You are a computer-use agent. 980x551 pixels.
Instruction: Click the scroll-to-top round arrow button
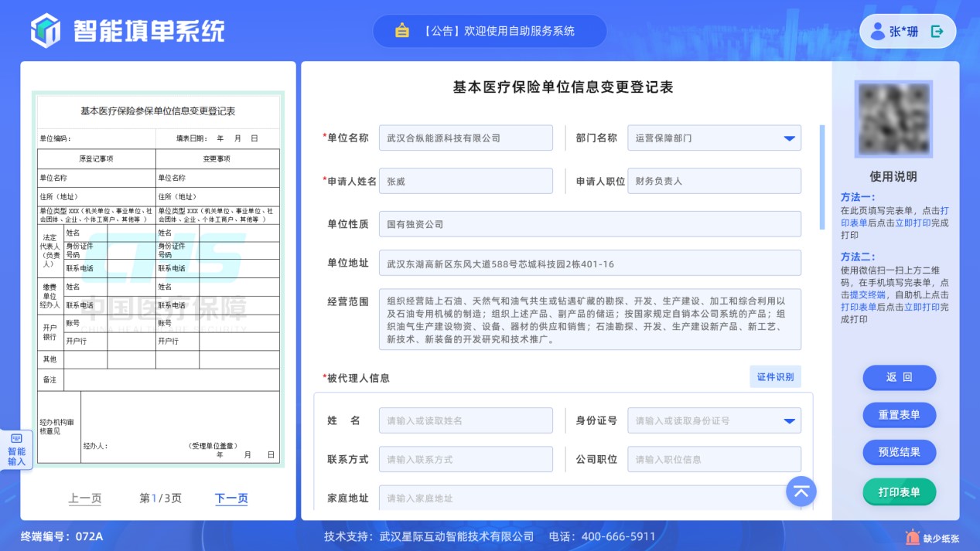coord(801,491)
